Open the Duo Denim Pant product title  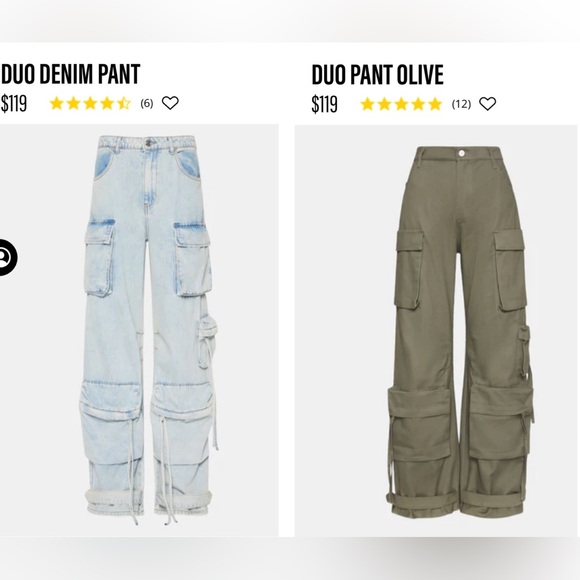click(x=70, y=74)
